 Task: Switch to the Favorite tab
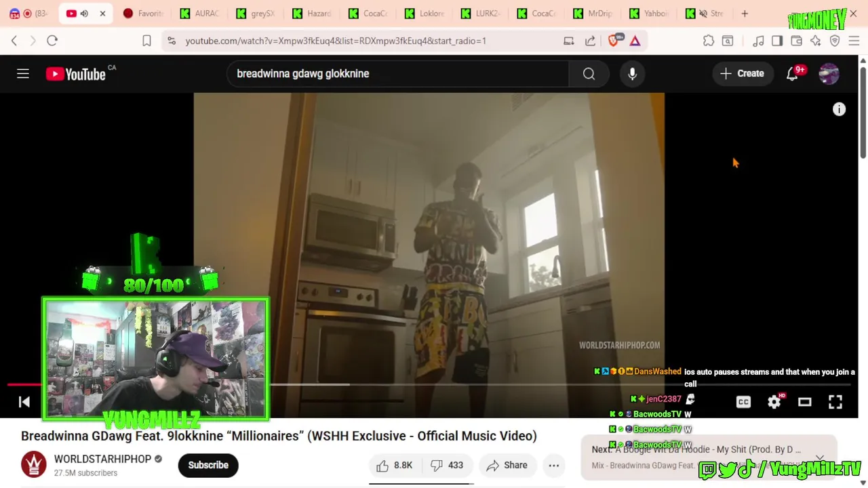(144, 14)
